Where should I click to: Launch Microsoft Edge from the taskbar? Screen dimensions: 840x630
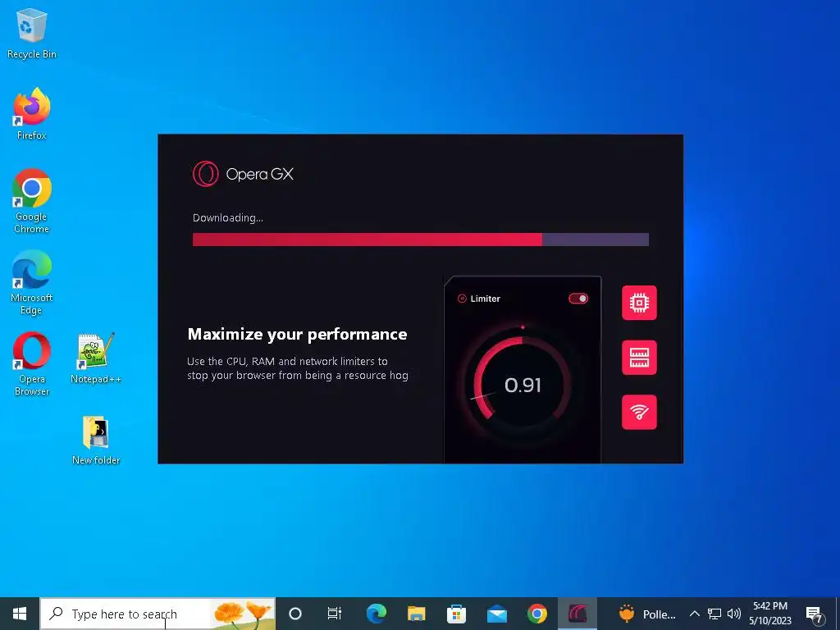click(x=377, y=614)
